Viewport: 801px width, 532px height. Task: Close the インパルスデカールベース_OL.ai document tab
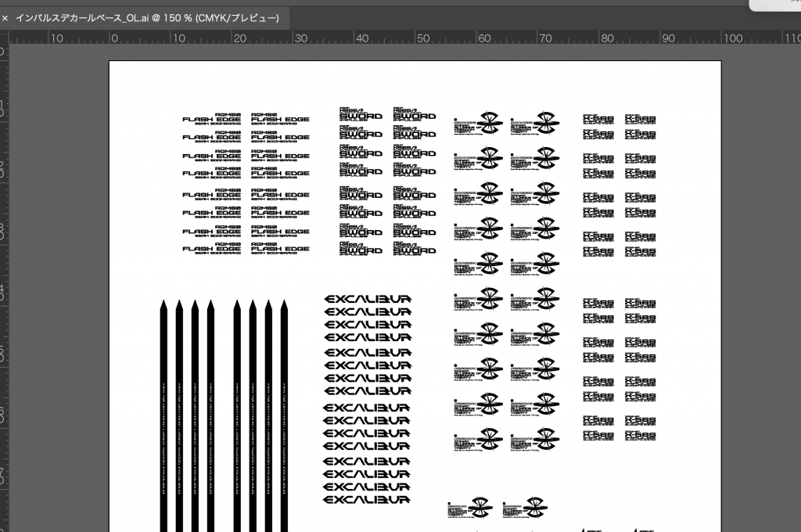[x=5, y=18]
